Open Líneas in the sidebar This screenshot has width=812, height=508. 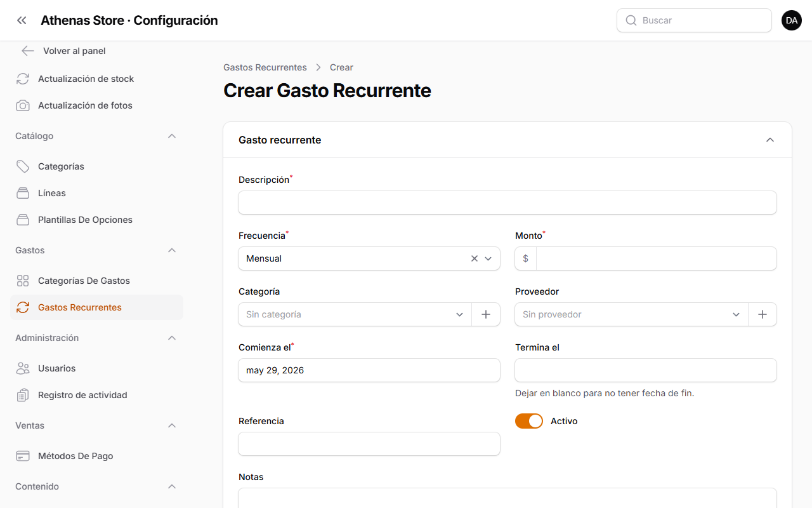pyautogui.click(x=96, y=193)
